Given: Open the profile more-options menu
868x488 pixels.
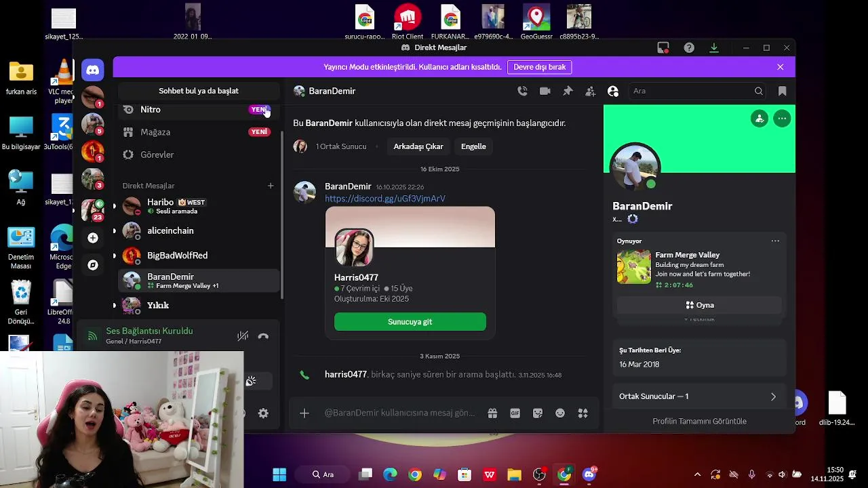Looking at the screenshot, I should (x=782, y=119).
